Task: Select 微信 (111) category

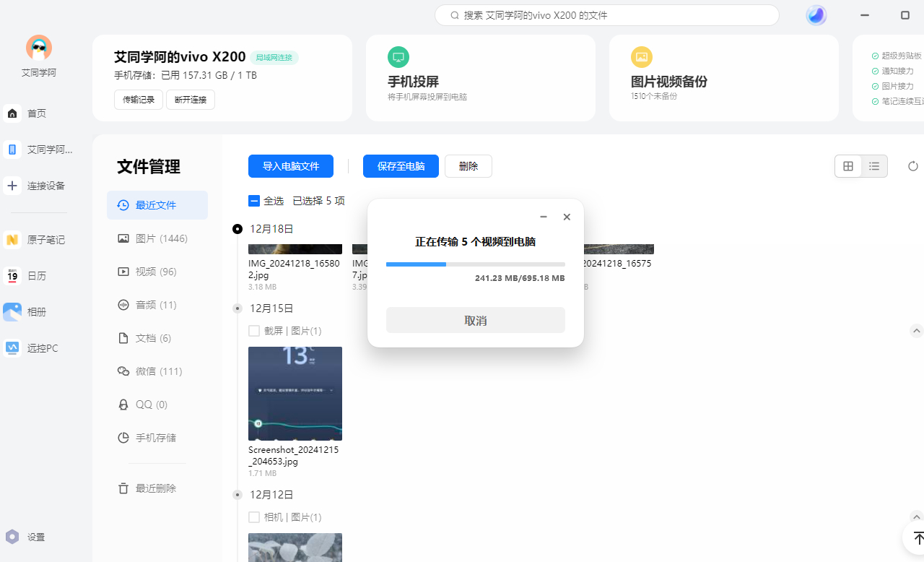Action: pos(157,371)
